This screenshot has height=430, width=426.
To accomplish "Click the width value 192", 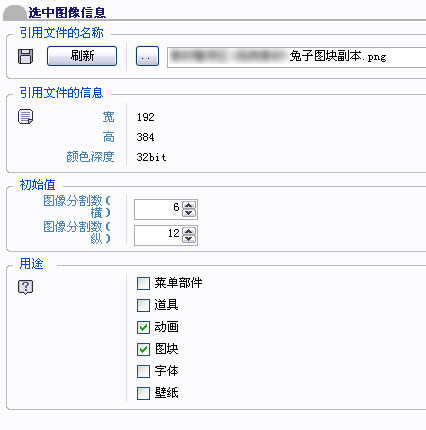I will (x=146, y=117).
